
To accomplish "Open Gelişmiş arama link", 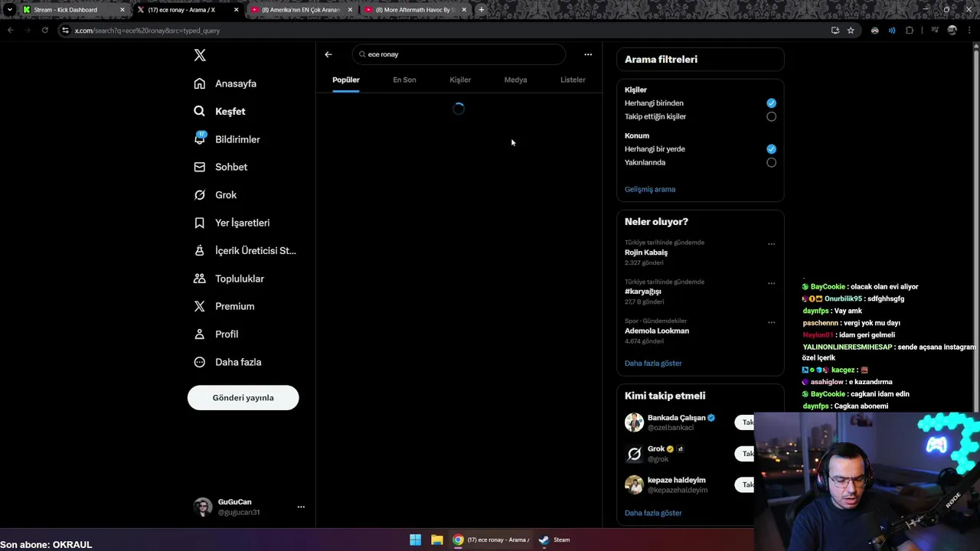I will (650, 189).
